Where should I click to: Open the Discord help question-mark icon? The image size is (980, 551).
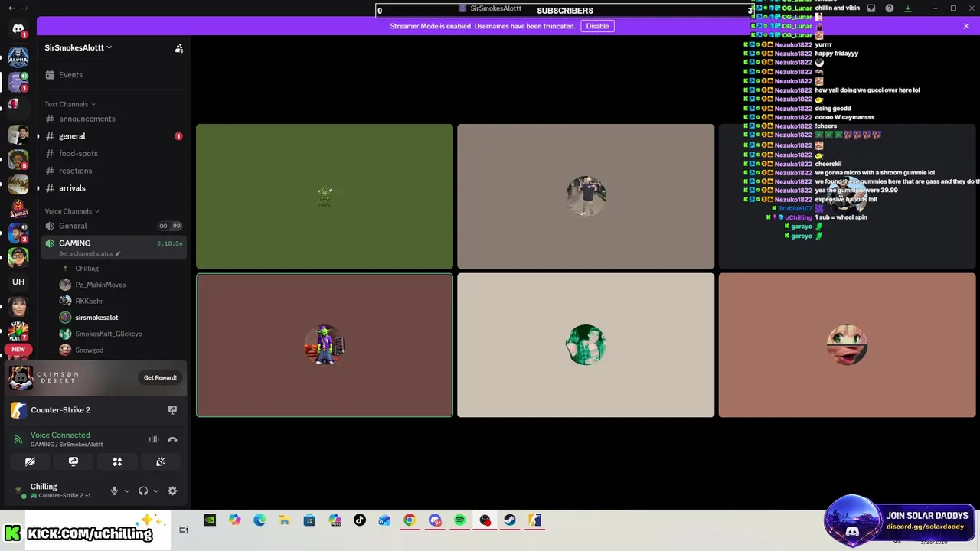890,8
